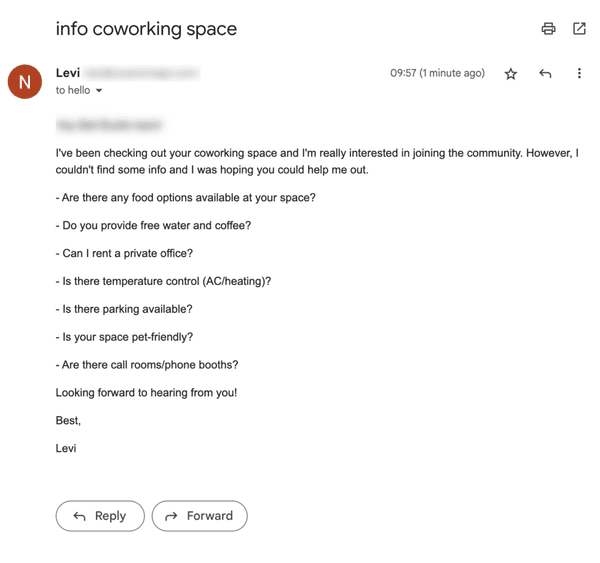Click the subject "info coworking space"

click(x=146, y=29)
